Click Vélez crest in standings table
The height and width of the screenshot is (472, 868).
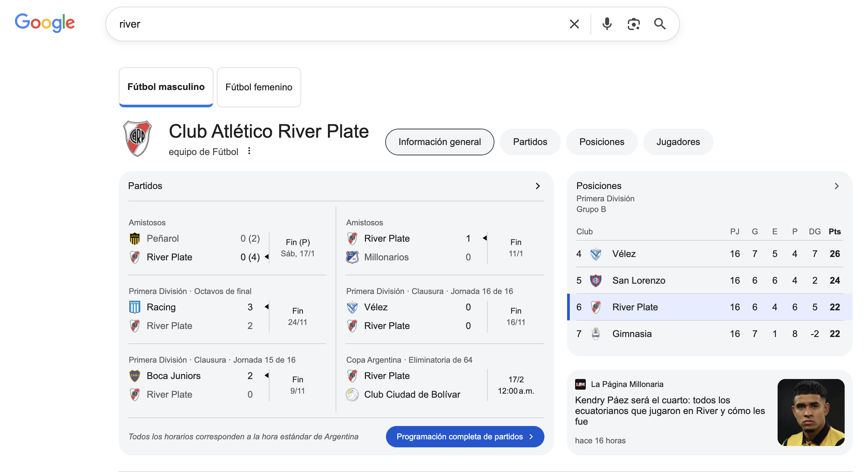tap(595, 254)
